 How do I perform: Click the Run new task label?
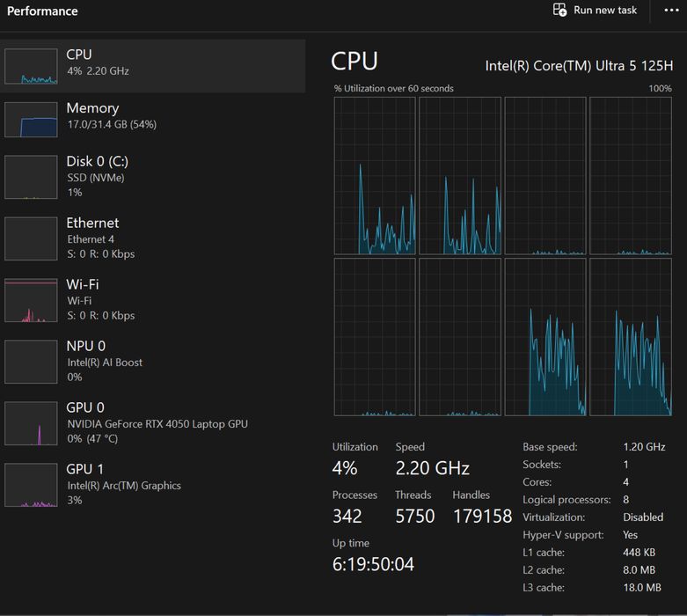[605, 10]
